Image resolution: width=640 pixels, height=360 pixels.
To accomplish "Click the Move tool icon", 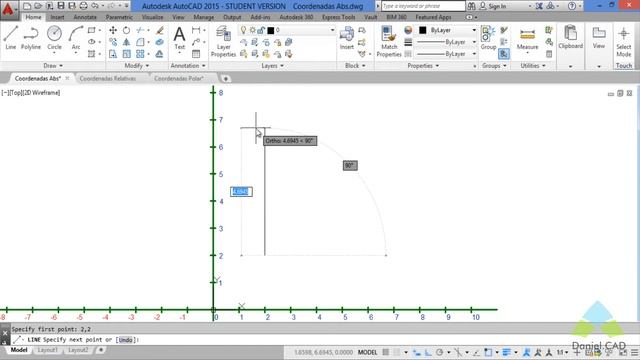I will (x=113, y=30).
